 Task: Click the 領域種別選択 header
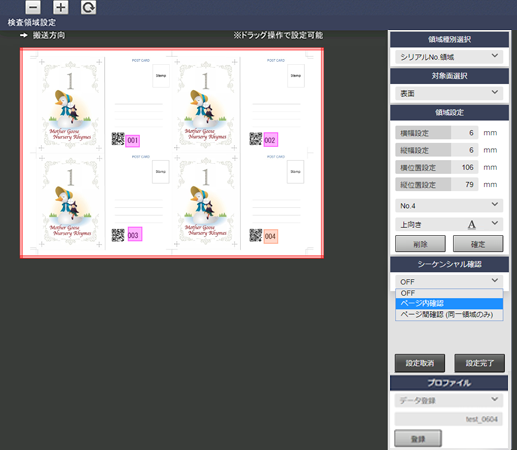449,40
